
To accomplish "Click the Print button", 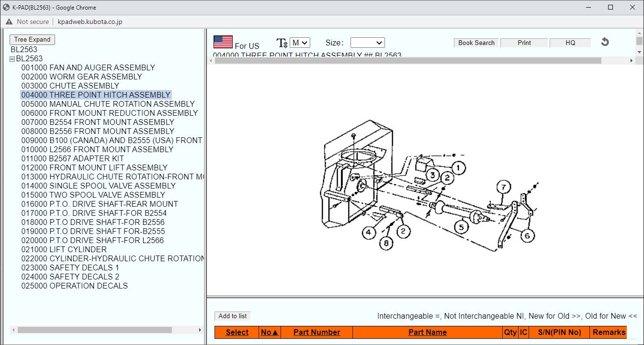I will (x=524, y=43).
